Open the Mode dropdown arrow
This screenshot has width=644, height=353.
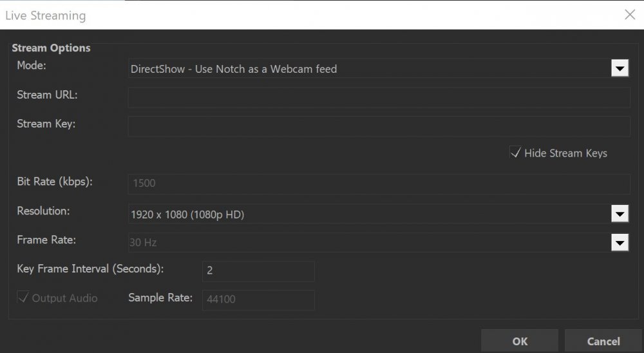[619, 68]
